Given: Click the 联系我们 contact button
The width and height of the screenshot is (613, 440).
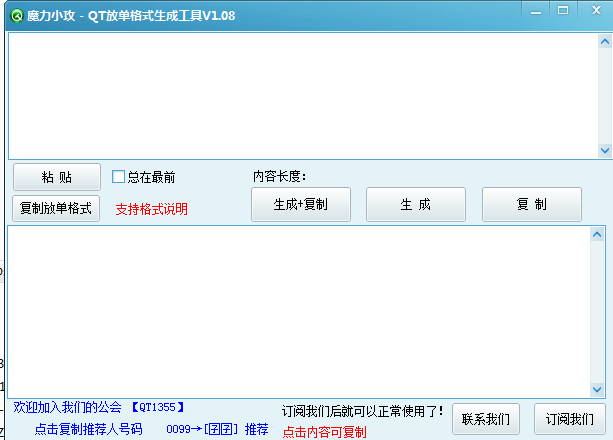Looking at the screenshot, I should 486,419.
